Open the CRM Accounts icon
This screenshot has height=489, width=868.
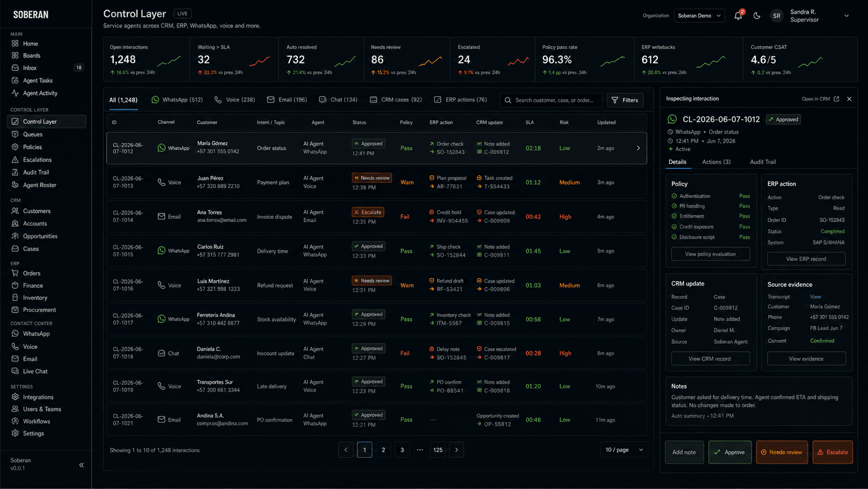point(15,223)
